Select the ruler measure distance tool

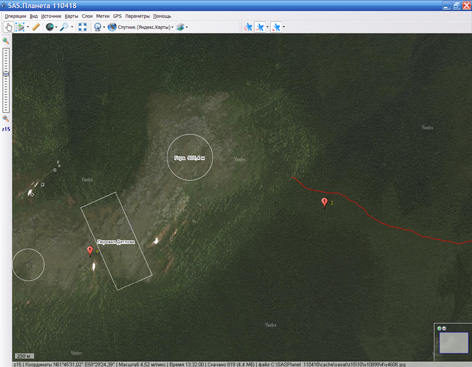(x=36, y=27)
